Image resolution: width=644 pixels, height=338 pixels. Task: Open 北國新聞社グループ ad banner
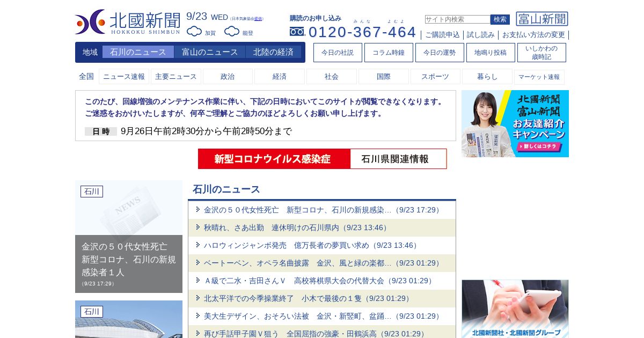click(515, 308)
